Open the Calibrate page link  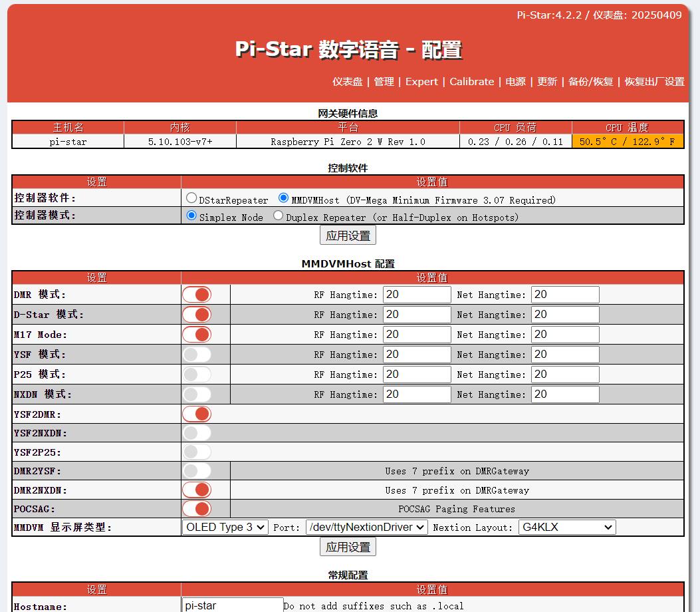tap(471, 82)
